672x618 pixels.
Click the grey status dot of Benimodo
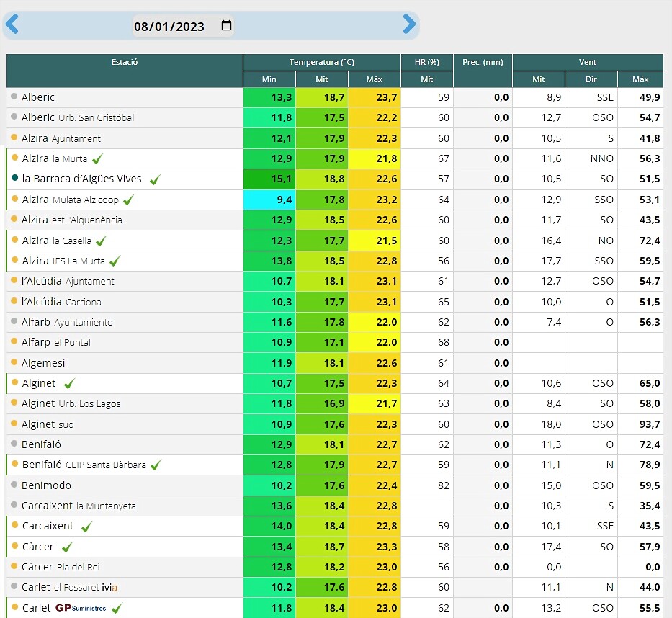14,485
